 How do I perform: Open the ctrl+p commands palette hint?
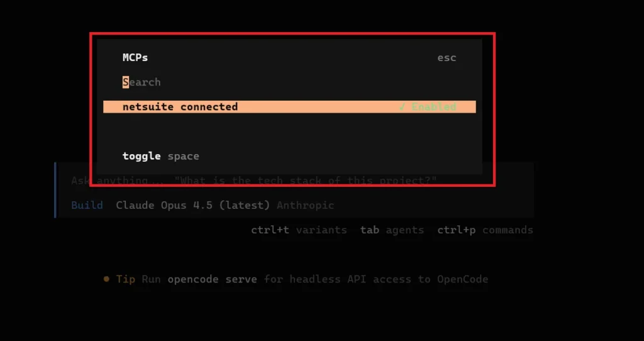pos(485,230)
